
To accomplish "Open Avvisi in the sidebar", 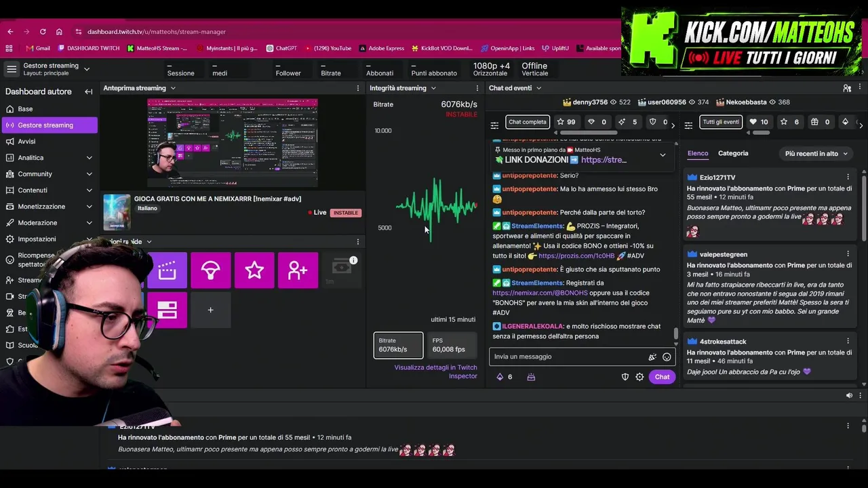I will 50,142.
